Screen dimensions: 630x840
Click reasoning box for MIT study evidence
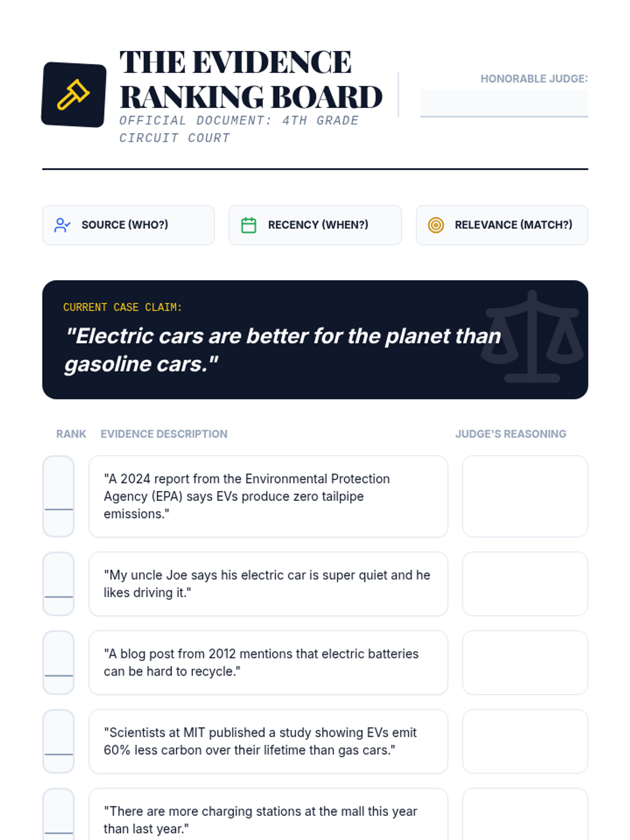(x=524, y=741)
